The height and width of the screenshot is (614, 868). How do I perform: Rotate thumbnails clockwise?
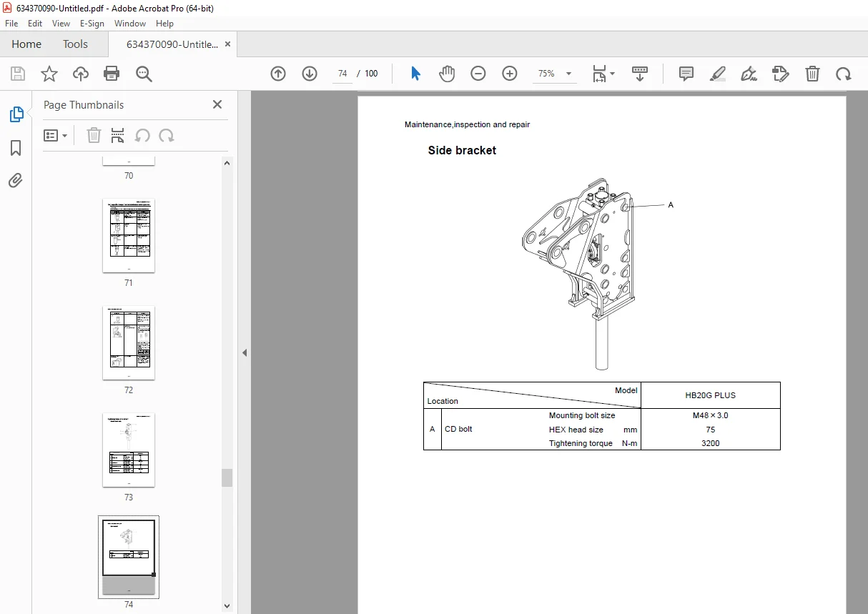167,135
